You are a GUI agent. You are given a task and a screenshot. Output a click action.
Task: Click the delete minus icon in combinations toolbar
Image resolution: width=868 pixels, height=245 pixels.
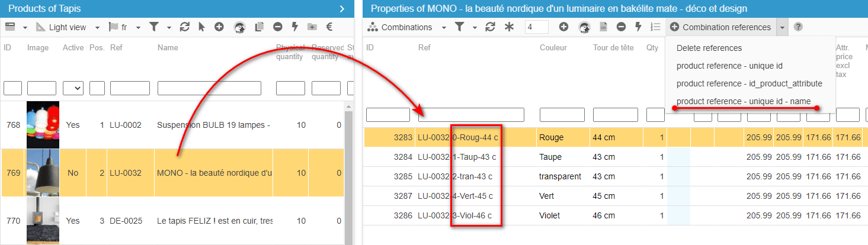pyautogui.click(x=621, y=27)
